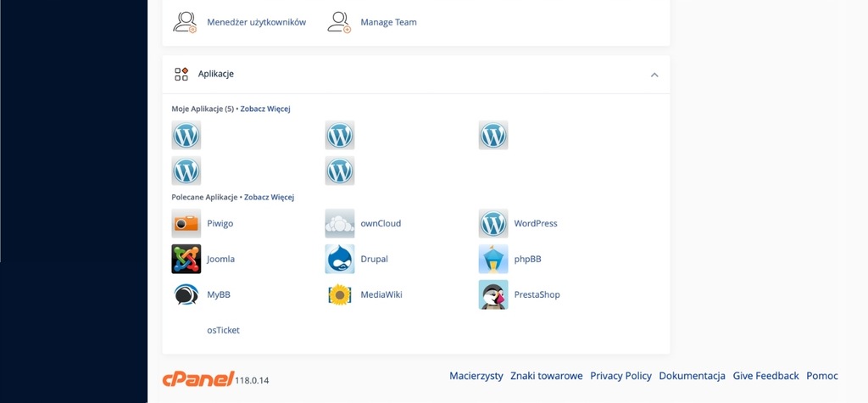This screenshot has height=403, width=868.
Task: Click the Polecane Aplikacje label
Action: click(x=204, y=197)
